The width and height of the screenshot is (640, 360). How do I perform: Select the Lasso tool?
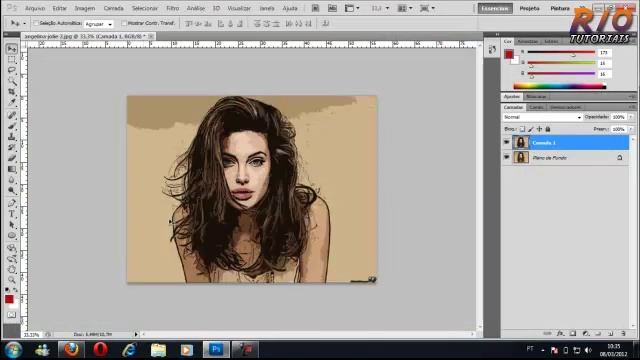(12, 70)
